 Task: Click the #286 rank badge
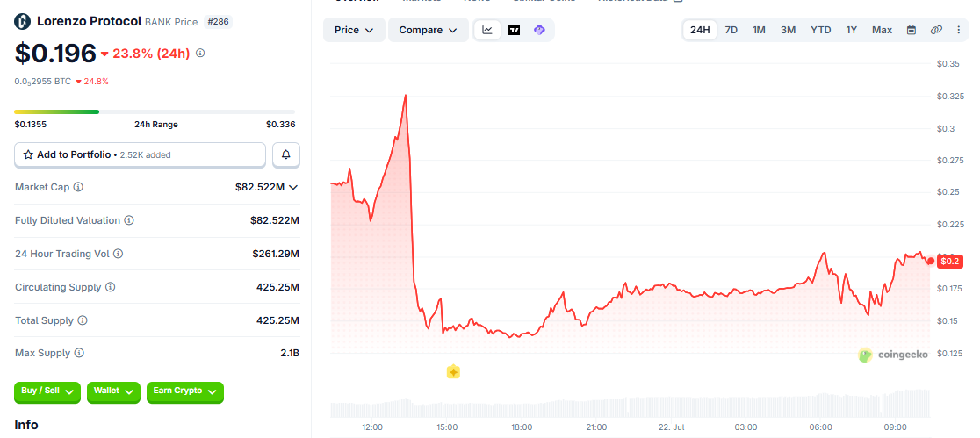(218, 22)
